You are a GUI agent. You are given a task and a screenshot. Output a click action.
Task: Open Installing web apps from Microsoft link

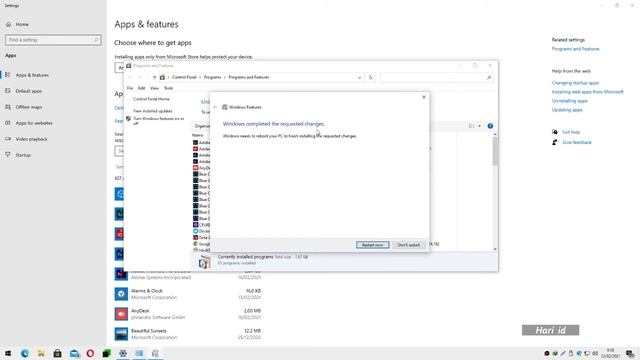click(x=587, y=92)
